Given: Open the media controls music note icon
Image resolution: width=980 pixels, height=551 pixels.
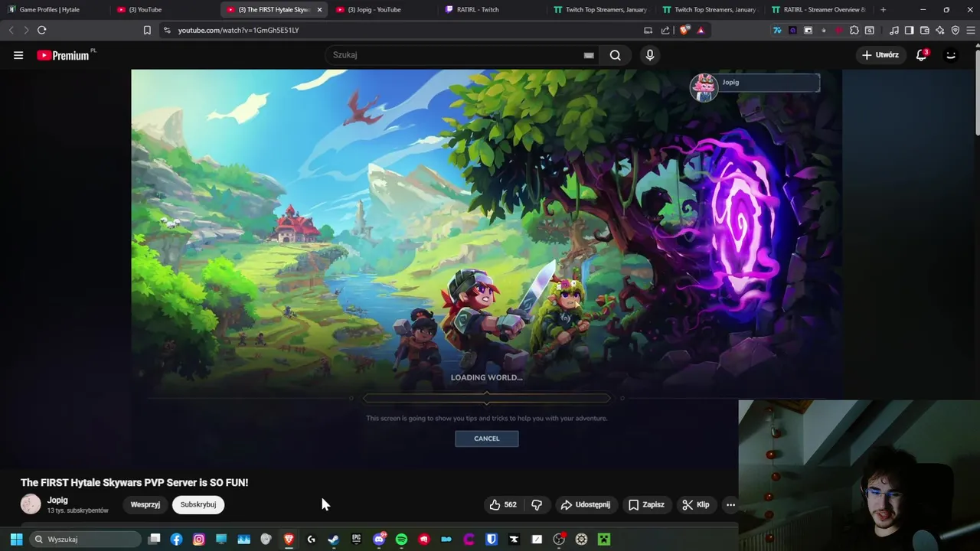Looking at the screenshot, I should pos(894,30).
